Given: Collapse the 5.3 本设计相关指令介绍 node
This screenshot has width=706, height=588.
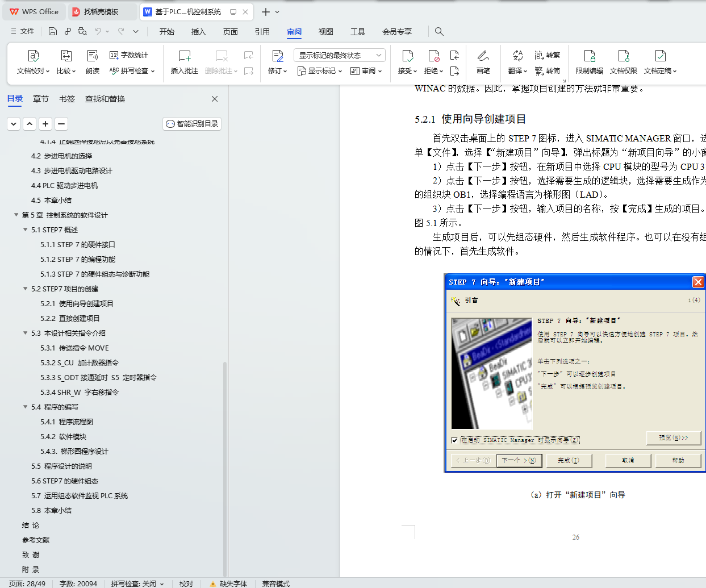Looking at the screenshot, I should [25, 333].
